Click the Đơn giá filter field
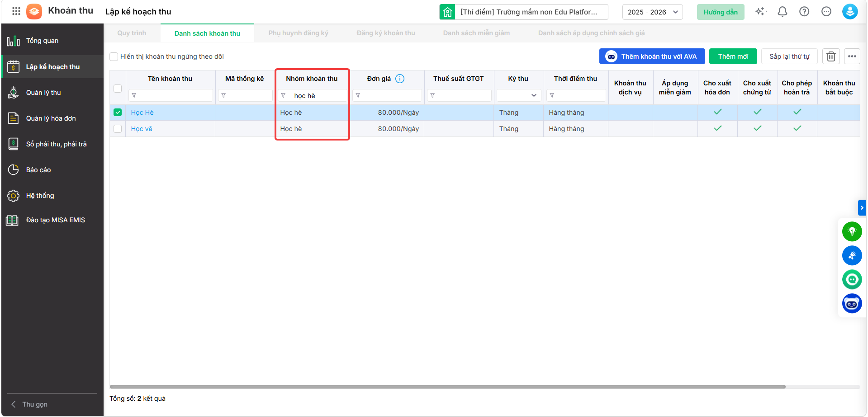Screen dimensions: 868x417 click(387, 95)
